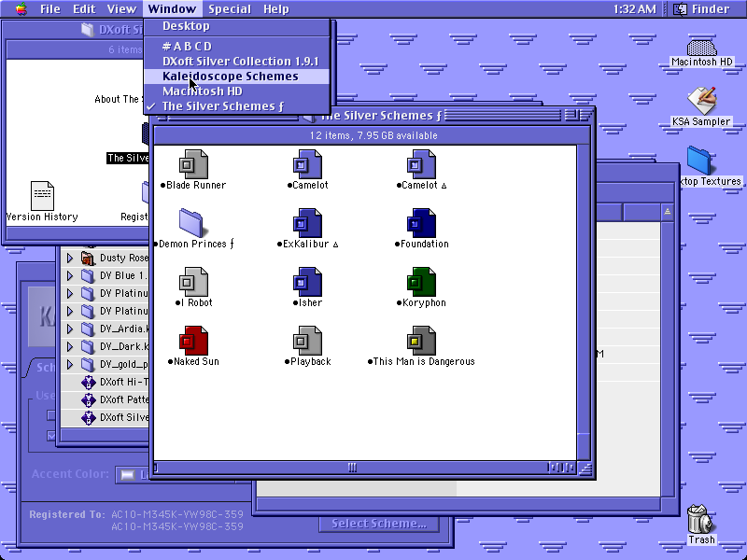Click the Dusty Rose folder icon in list
Image resolution: width=747 pixels, height=560 pixels.
coord(88,258)
